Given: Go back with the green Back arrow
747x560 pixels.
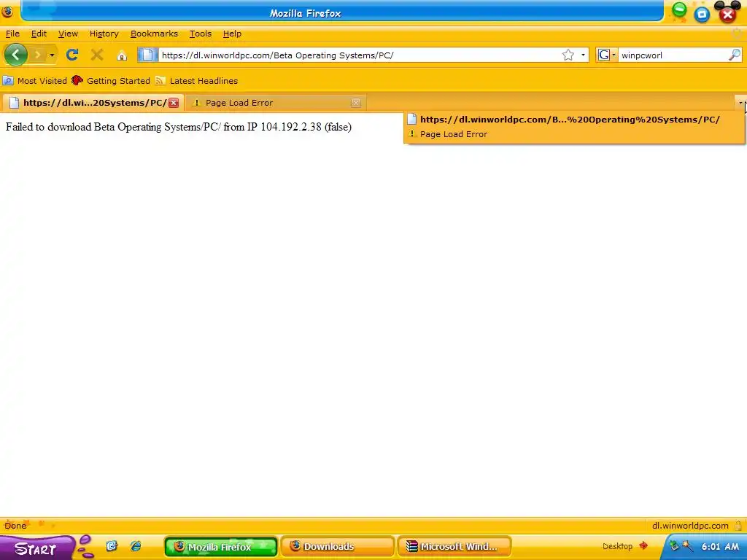Looking at the screenshot, I should point(16,55).
